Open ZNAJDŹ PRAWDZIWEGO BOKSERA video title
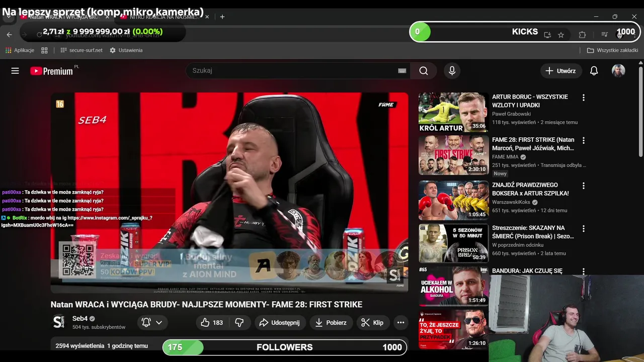The image size is (644, 362). (530, 189)
